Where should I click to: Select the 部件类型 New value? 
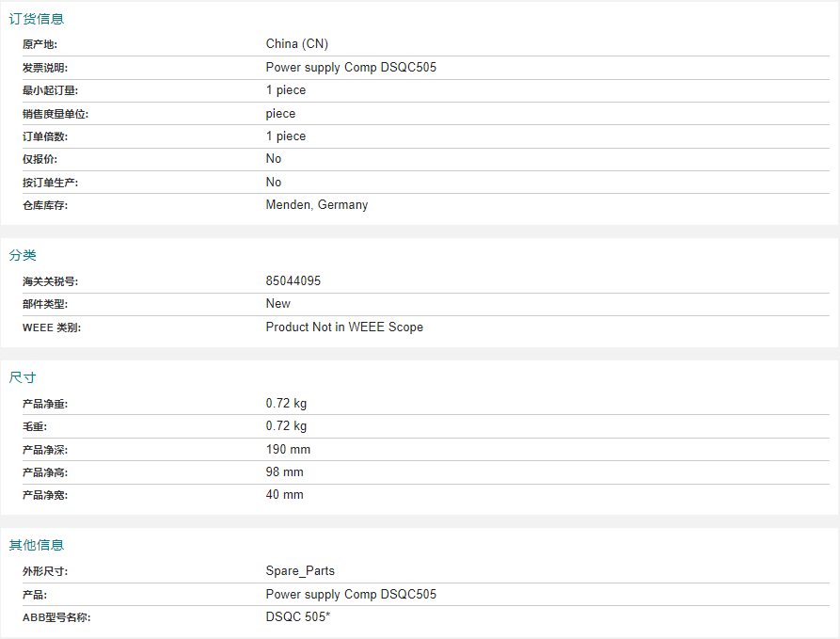click(x=278, y=303)
